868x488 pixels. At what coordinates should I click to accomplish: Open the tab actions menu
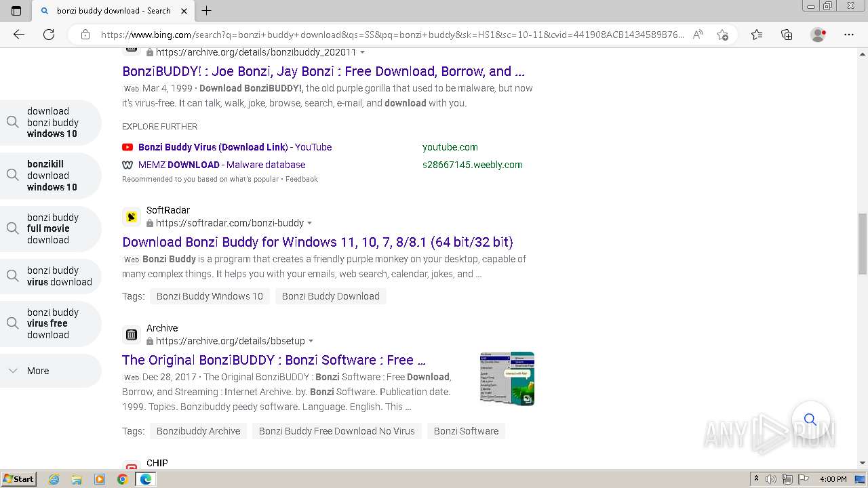point(16,11)
